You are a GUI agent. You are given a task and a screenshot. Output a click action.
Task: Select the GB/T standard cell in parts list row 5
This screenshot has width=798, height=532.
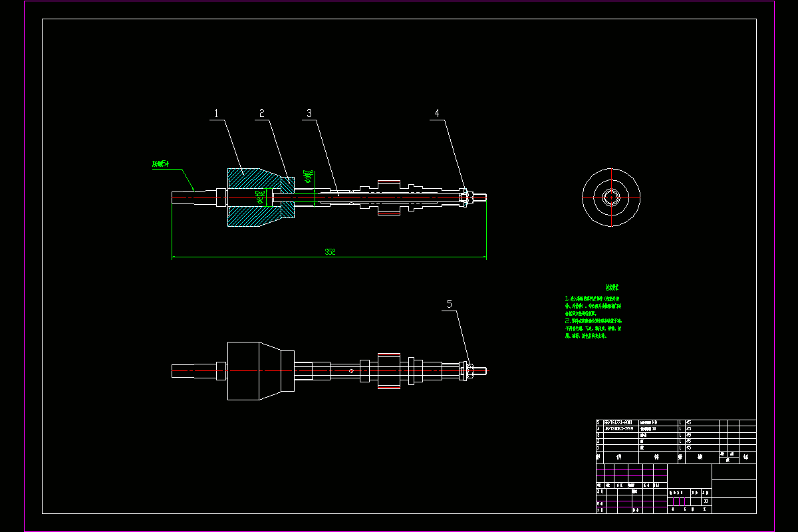(620, 422)
